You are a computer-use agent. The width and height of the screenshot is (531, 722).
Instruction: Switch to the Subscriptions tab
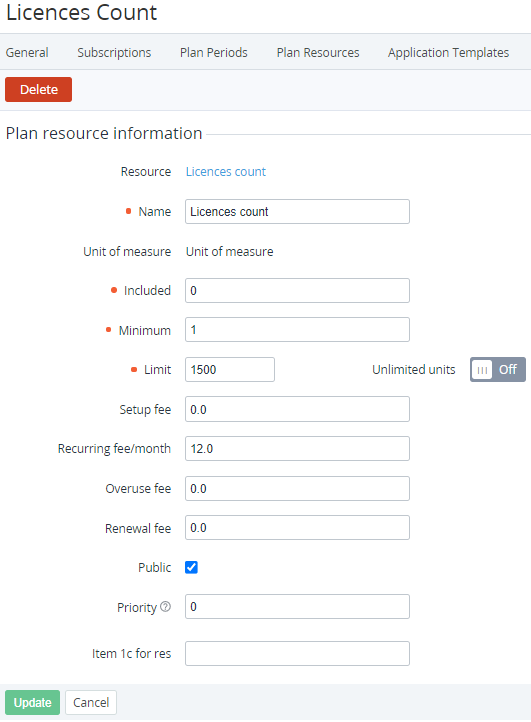[114, 52]
